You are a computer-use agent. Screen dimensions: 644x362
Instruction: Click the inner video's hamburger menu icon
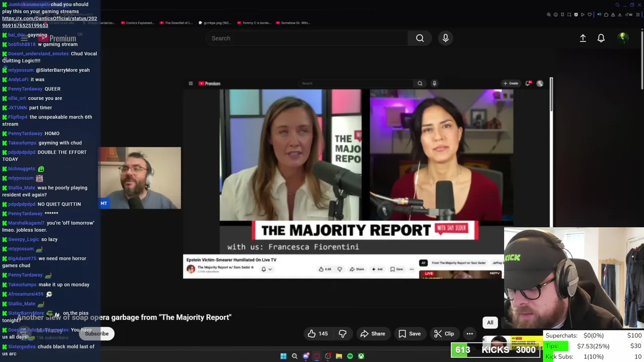(x=191, y=83)
